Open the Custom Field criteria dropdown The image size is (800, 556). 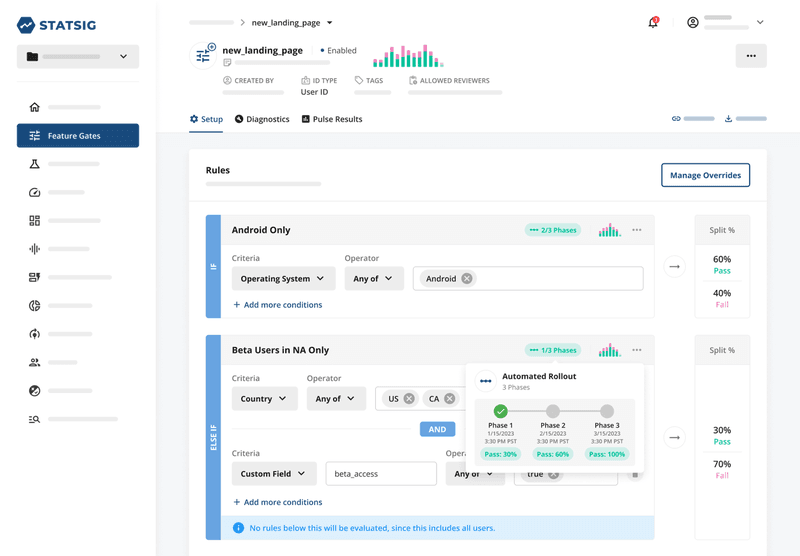point(274,474)
